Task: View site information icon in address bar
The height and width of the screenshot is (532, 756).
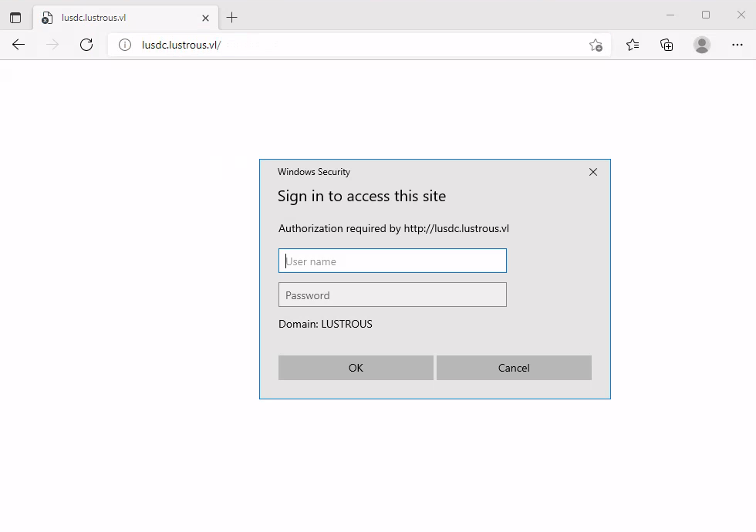Action: point(125,45)
